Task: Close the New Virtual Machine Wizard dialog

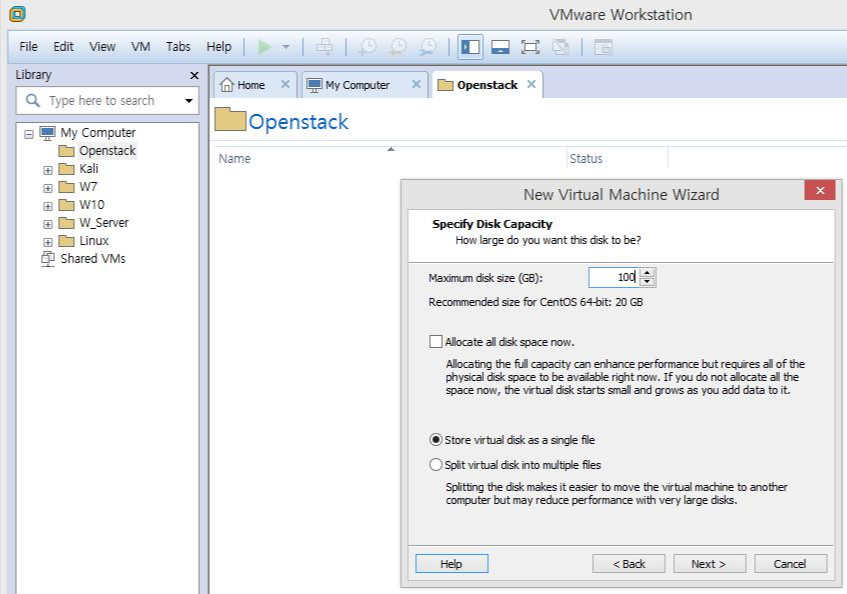Action: (820, 191)
